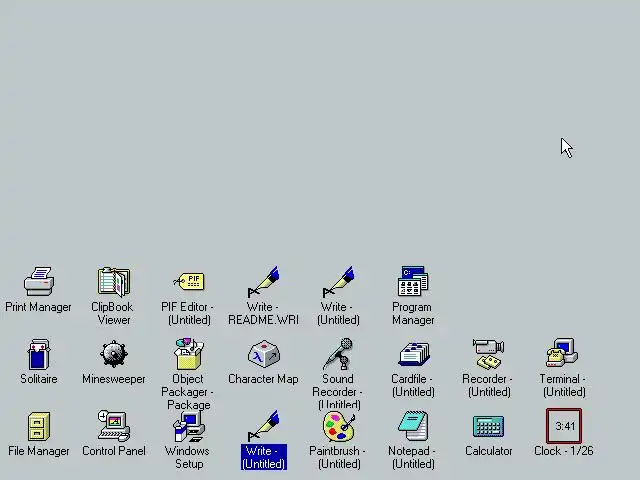Select the Print Manager printer icon
This screenshot has width=640, height=480.
(39, 281)
